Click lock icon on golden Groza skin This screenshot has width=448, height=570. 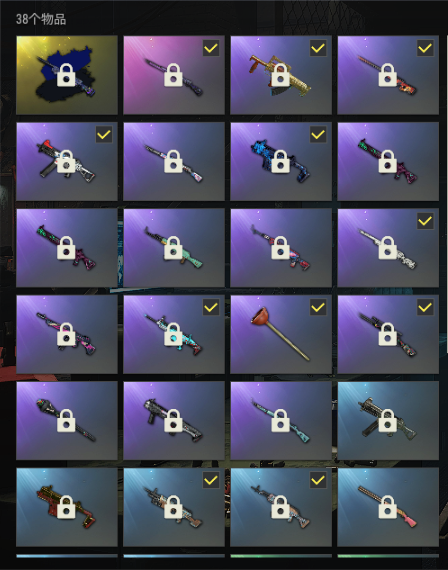[x=280, y=75]
